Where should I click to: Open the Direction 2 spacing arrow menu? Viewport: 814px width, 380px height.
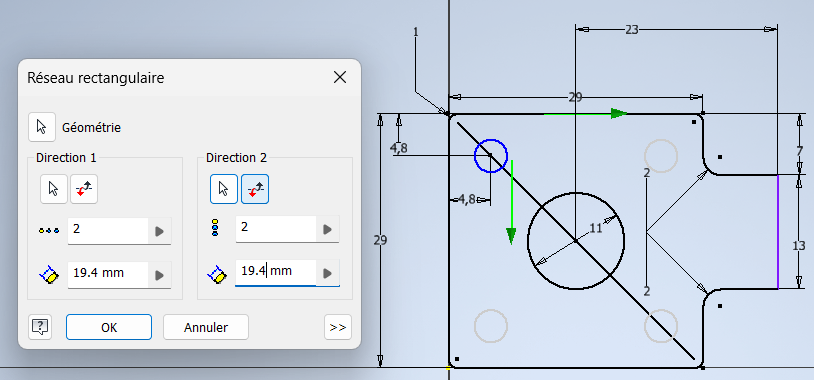click(328, 273)
